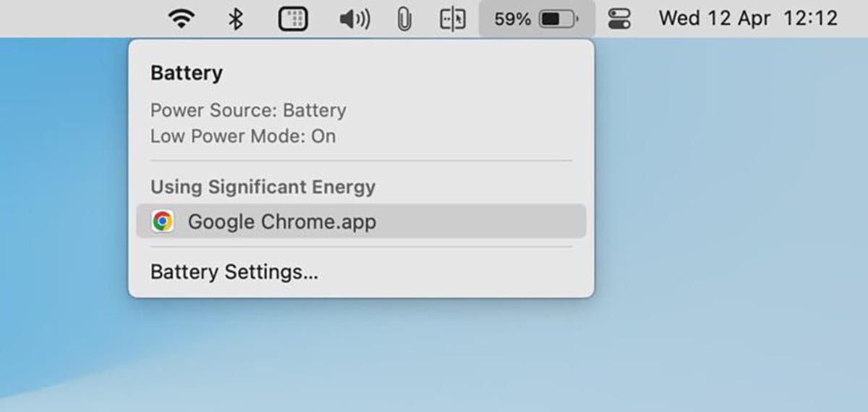Click the Low Power Mode: On line
This screenshot has height=412, width=868.
pyautogui.click(x=243, y=136)
